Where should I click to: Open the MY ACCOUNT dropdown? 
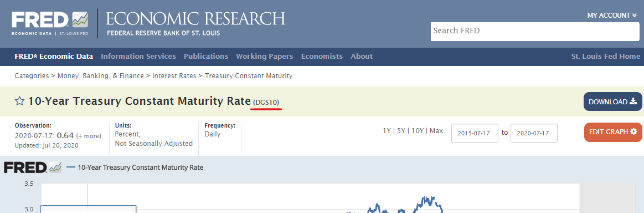(611, 15)
